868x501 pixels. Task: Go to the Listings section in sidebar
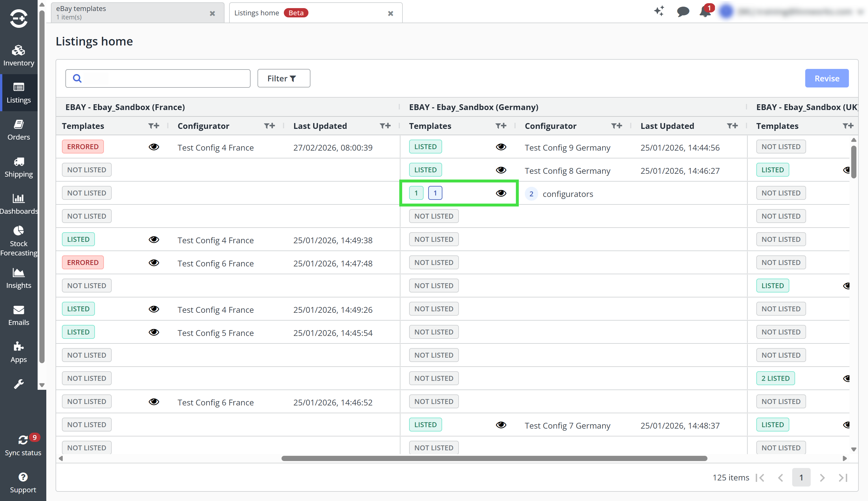(19, 93)
